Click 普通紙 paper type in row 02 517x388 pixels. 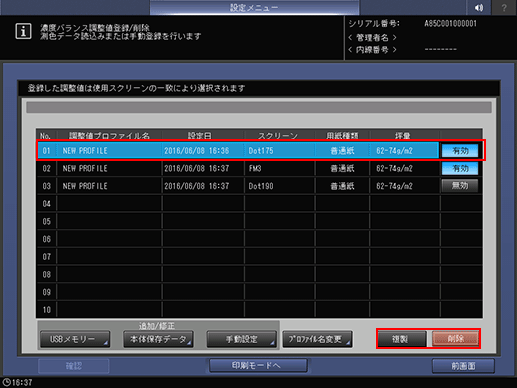pos(342,168)
